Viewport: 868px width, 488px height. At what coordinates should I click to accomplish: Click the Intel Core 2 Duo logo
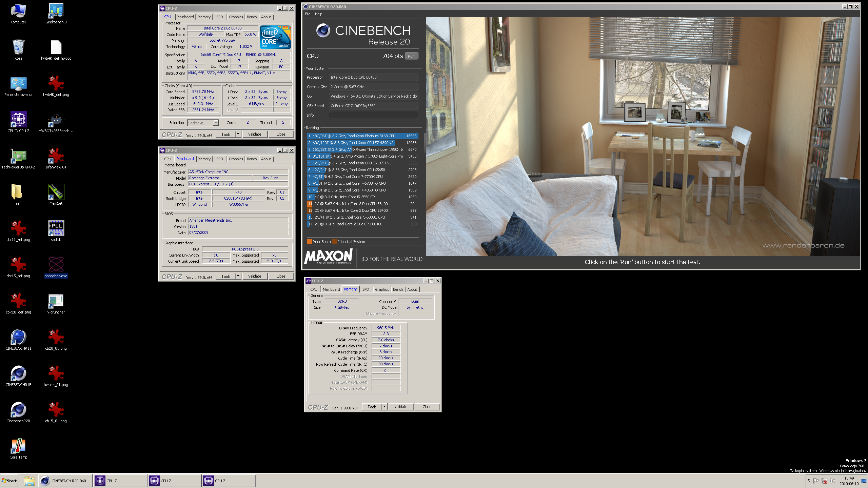pos(276,37)
